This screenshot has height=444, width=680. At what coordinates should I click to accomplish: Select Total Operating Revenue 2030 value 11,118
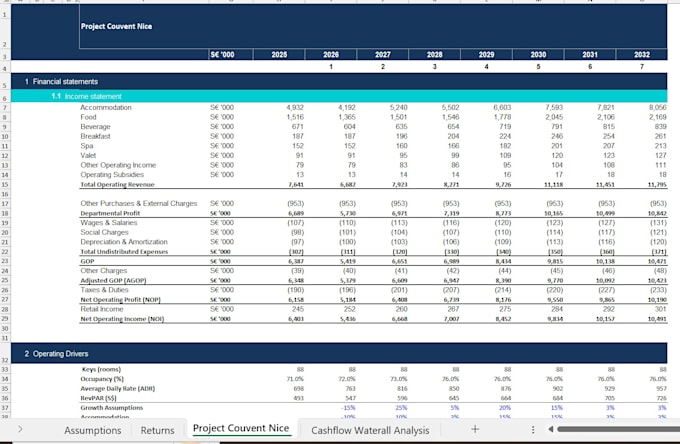(x=553, y=184)
